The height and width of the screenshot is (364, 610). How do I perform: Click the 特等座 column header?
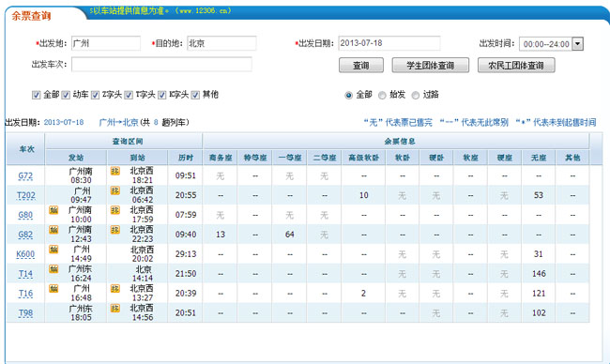(x=255, y=158)
